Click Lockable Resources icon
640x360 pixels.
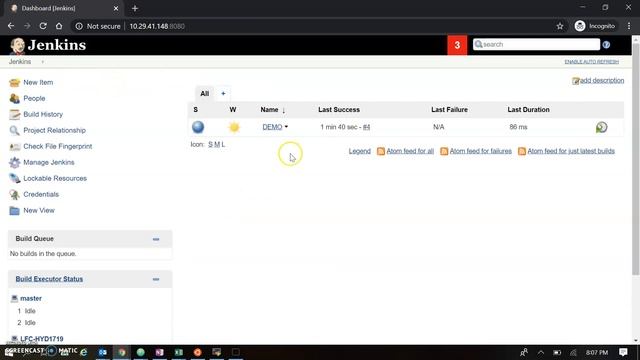click(x=14, y=178)
